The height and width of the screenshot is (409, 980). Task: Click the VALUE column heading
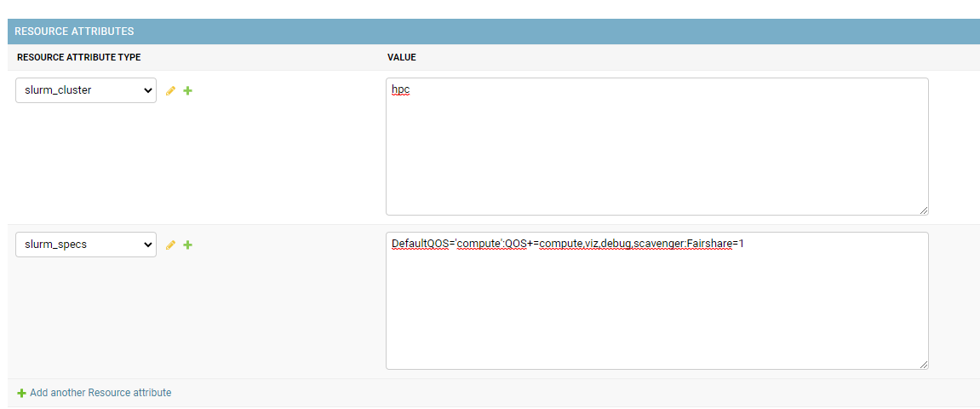[x=402, y=58]
